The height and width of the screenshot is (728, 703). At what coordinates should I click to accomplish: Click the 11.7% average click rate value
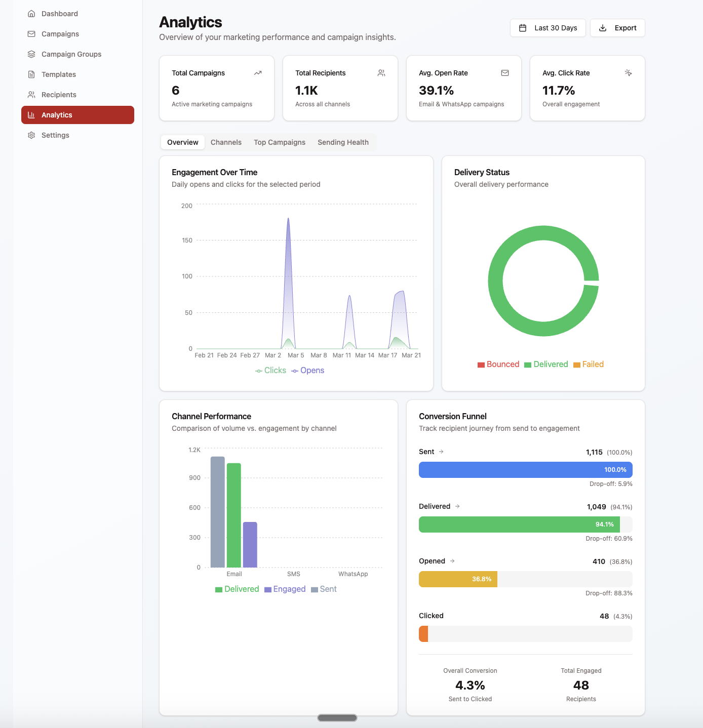point(559,91)
